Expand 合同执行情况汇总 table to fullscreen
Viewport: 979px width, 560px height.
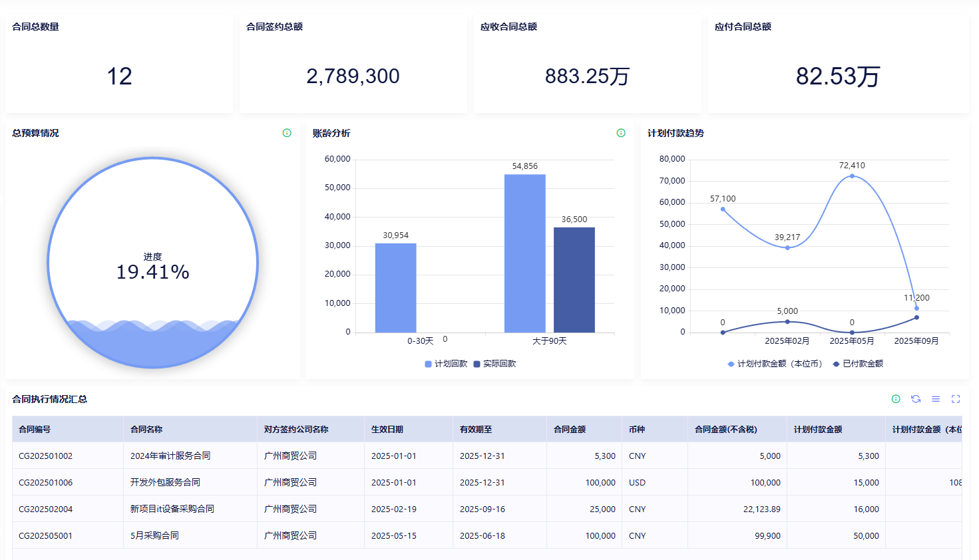[956, 399]
